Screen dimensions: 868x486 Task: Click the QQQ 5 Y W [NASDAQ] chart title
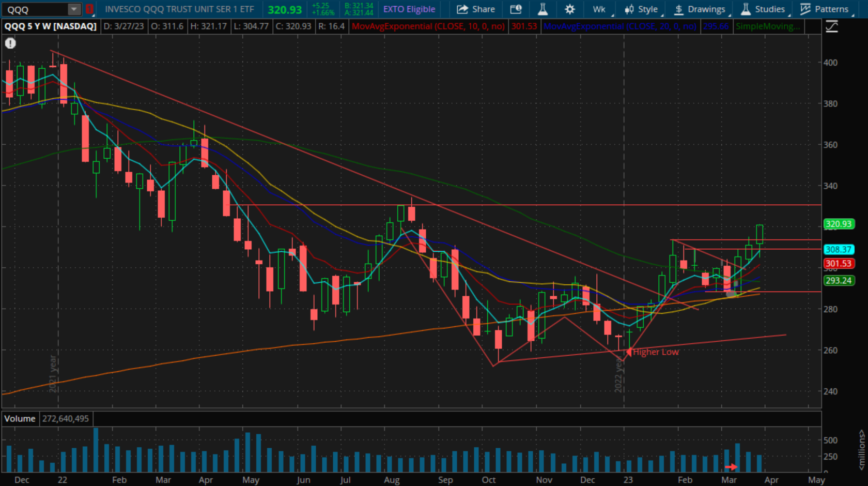pos(51,26)
